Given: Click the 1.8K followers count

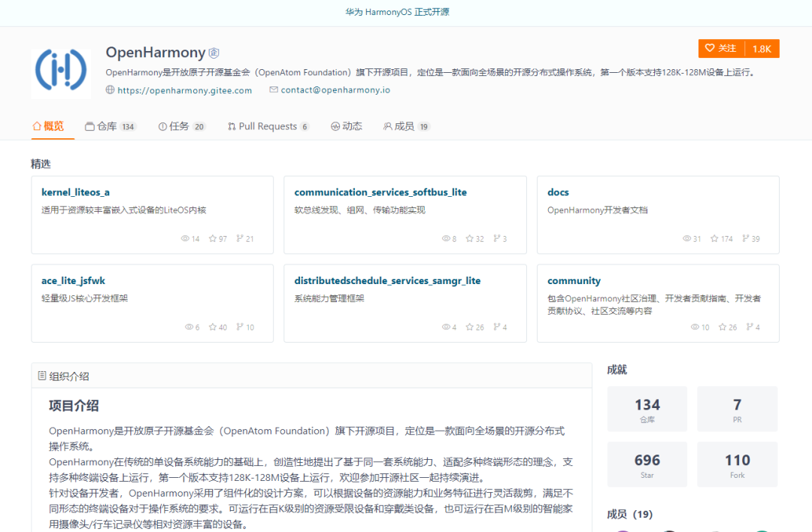Looking at the screenshot, I should [762, 49].
